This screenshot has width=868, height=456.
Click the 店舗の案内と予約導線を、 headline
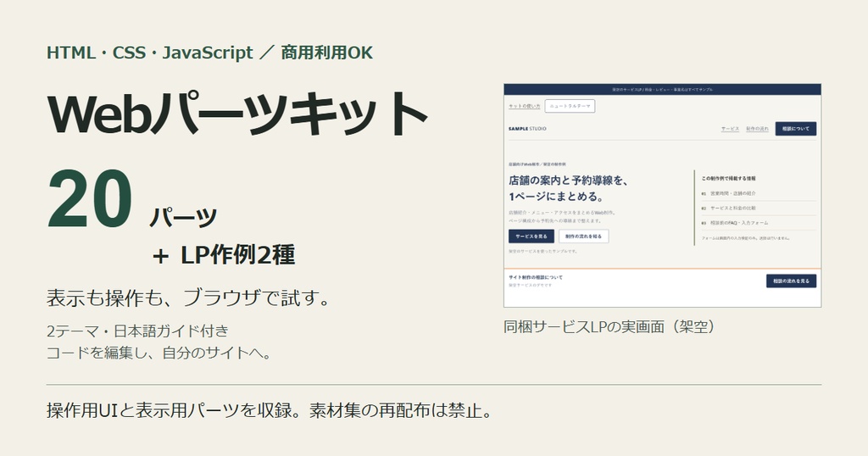[569, 181]
